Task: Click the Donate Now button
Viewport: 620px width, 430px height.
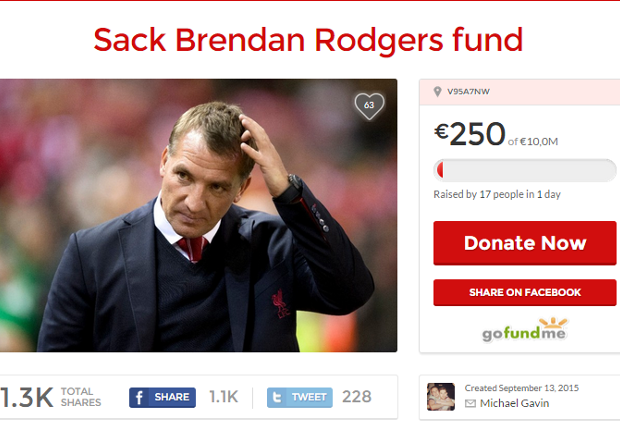Action: coord(525,243)
